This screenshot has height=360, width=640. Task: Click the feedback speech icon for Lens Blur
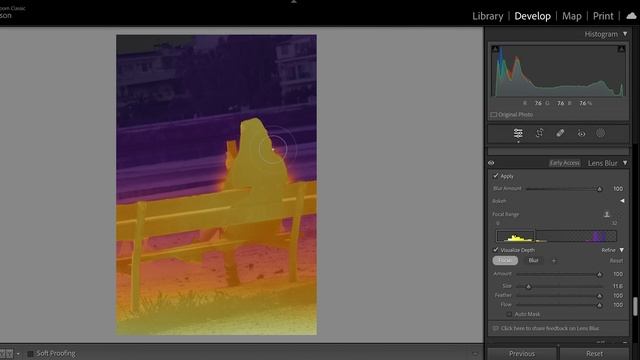[x=496, y=328]
